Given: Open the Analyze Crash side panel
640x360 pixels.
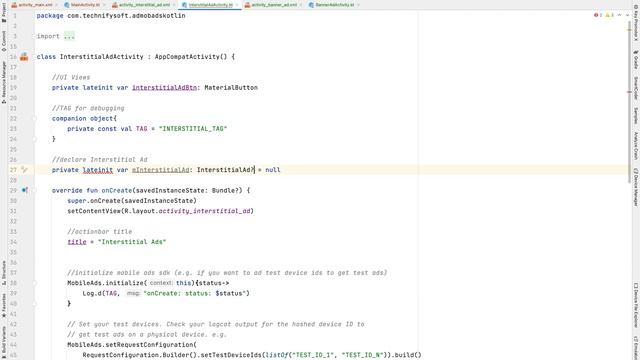Looking at the screenshot, I should point(636,145).
